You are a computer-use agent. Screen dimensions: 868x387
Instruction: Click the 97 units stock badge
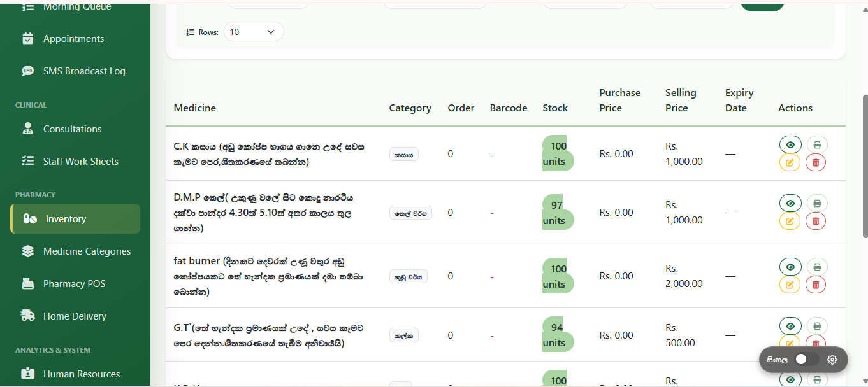[x=558, y=213]
